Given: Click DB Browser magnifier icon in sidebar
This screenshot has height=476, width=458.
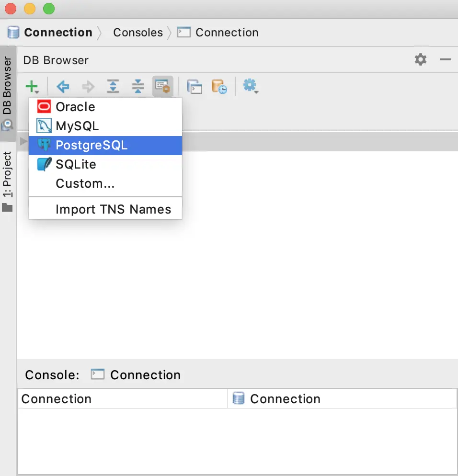Looking at the screenshot, I should point(7,125).
